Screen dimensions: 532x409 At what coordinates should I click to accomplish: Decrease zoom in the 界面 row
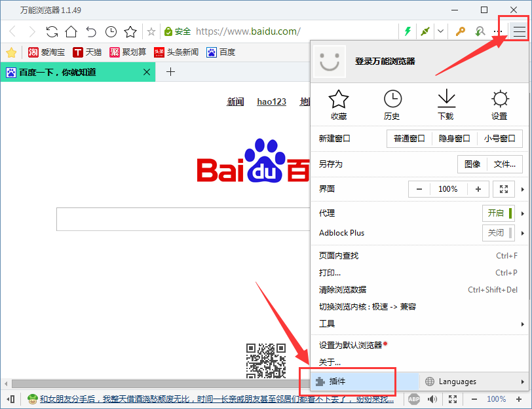pos(419,189)
